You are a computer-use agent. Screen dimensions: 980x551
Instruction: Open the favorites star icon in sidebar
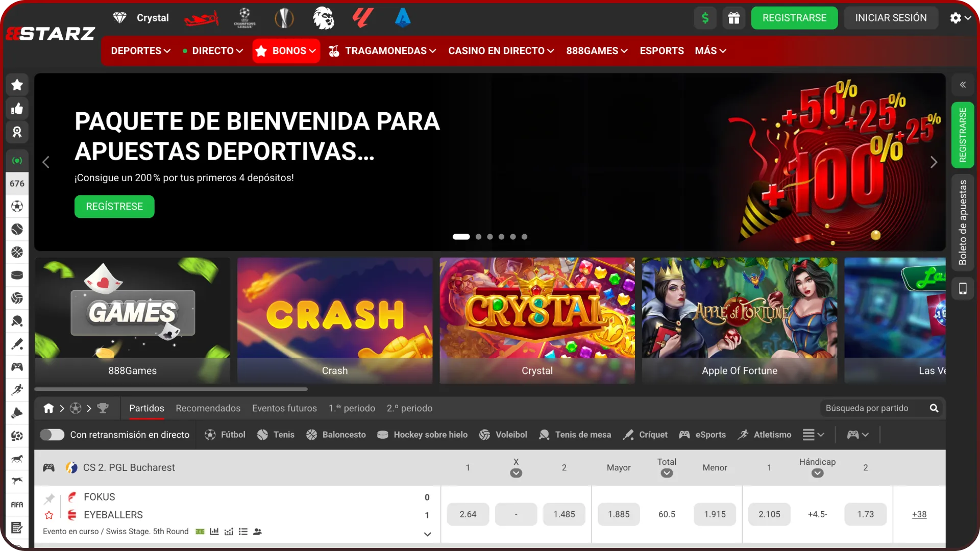(x=17, y=85)
